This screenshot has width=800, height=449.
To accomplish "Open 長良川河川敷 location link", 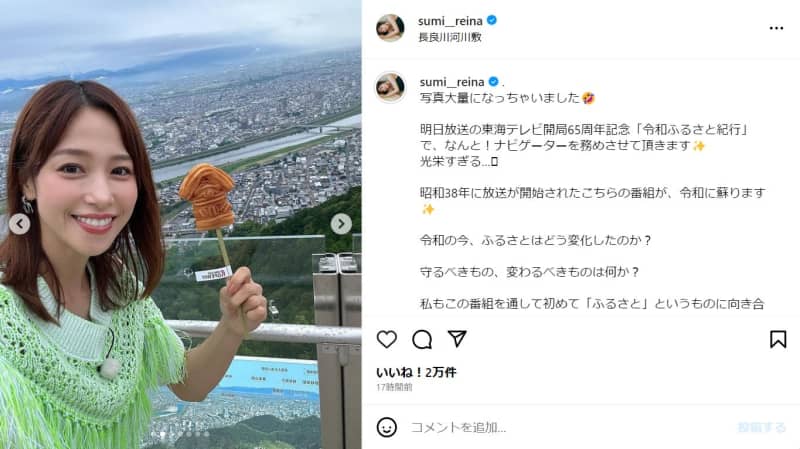I will click(x=449, y=37).
